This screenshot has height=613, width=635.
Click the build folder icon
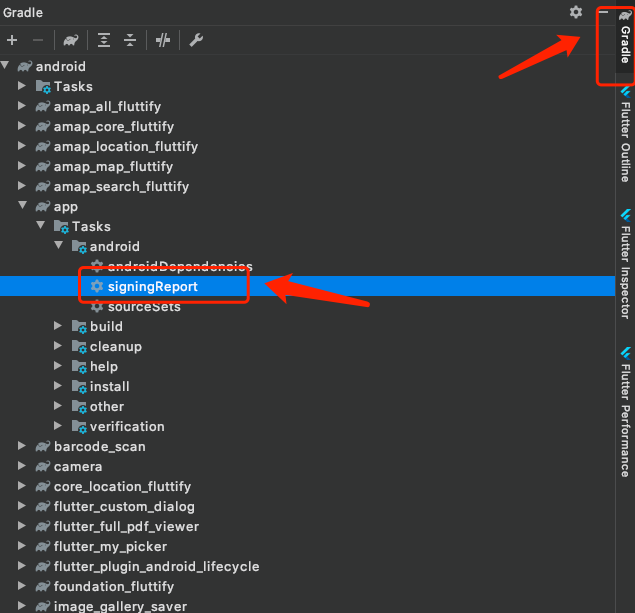pyautogui.click(x=79, y=327)
